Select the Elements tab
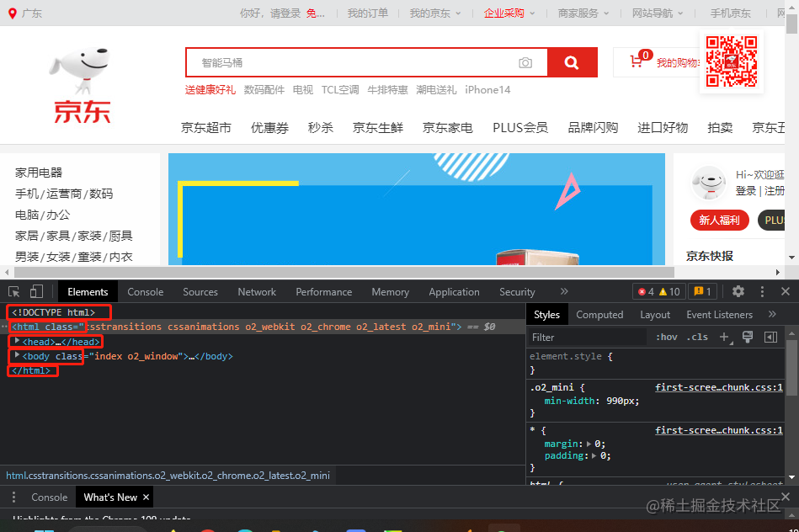 (x=88, y=292)
